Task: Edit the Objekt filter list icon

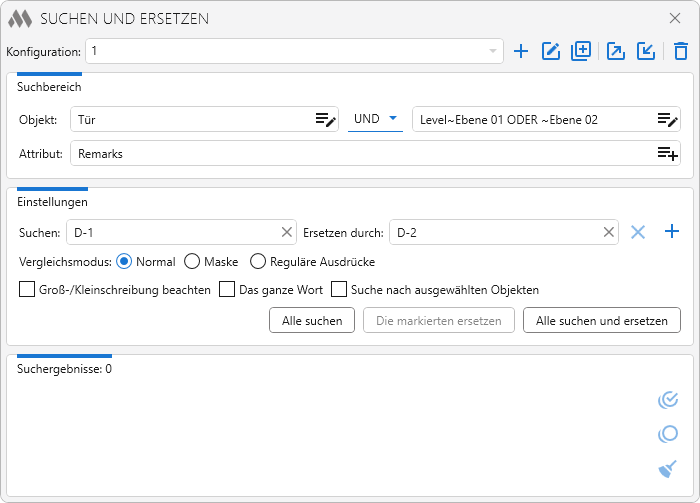Action: (x=325, y=119)
